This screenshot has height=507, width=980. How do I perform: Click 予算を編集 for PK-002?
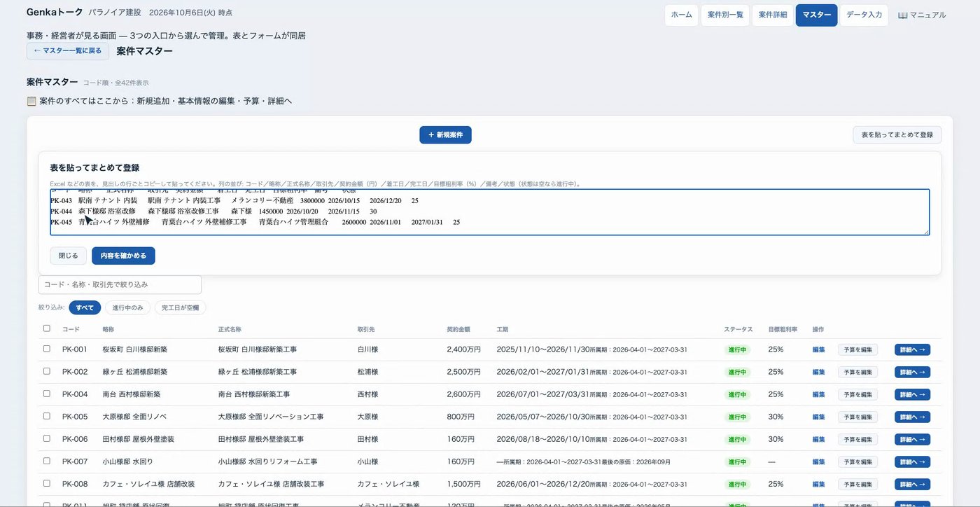pyautogui.click(x=857, y=372)
